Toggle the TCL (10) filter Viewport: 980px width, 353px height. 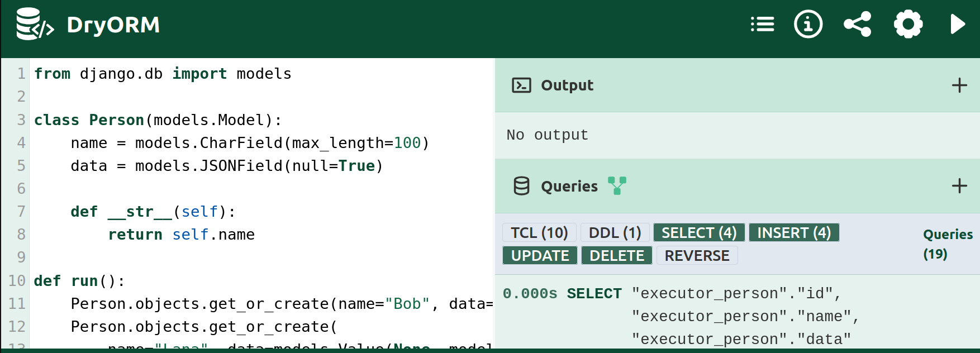pos(539,232)
